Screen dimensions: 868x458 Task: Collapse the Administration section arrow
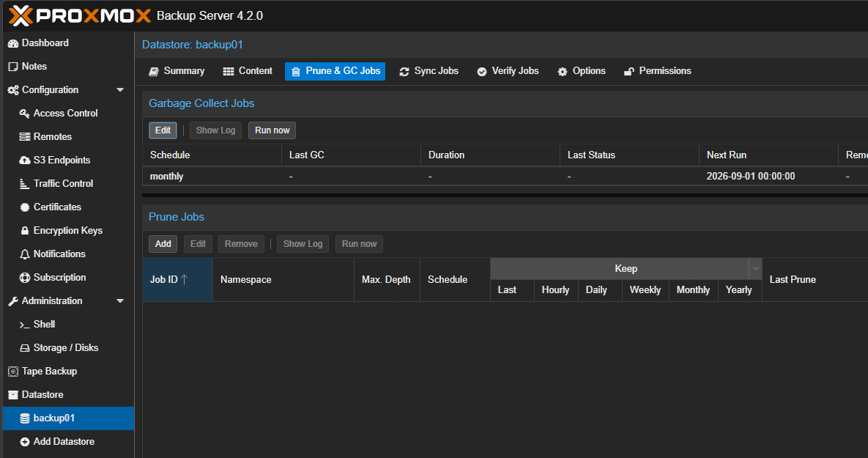coord(120,300)
